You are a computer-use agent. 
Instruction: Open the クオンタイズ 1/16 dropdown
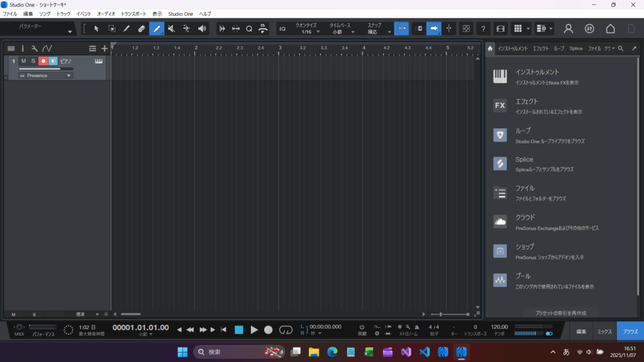[310, 31]
